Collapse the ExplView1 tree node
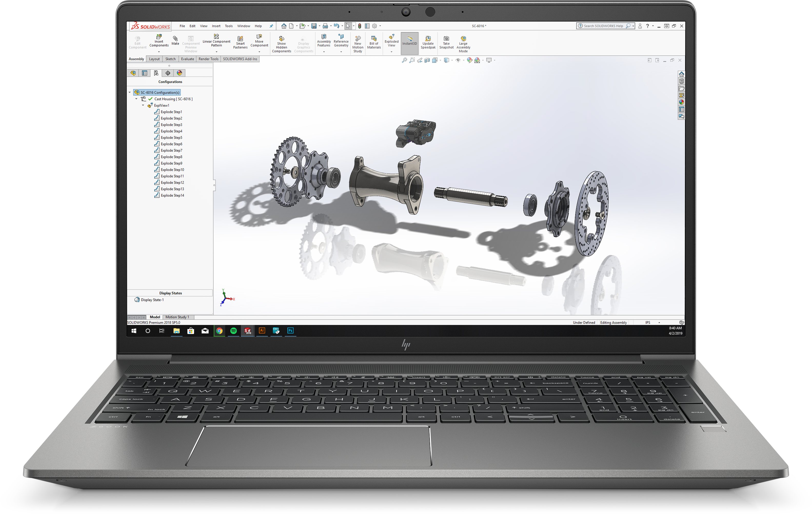Image resolution: width=812 pixels, height=514 pixels. pos(143,106)
